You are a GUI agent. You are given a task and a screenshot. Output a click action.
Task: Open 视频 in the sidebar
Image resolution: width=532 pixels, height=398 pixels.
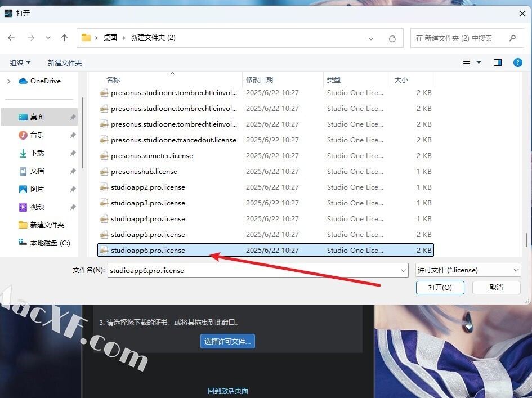coord(37,207)
